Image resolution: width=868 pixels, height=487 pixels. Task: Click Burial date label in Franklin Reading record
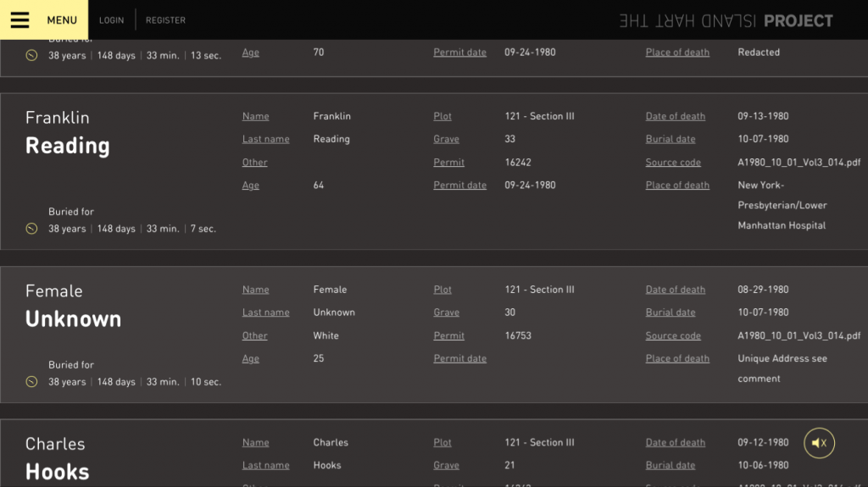[670, 140]
